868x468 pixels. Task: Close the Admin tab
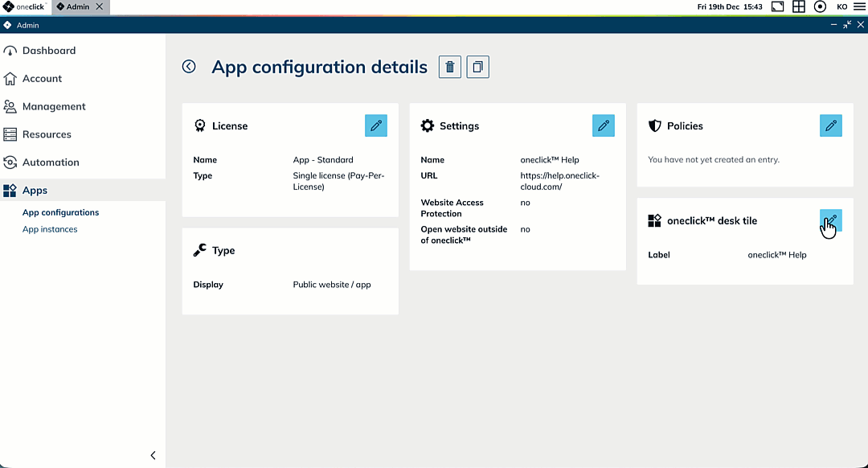pos(100,6)
